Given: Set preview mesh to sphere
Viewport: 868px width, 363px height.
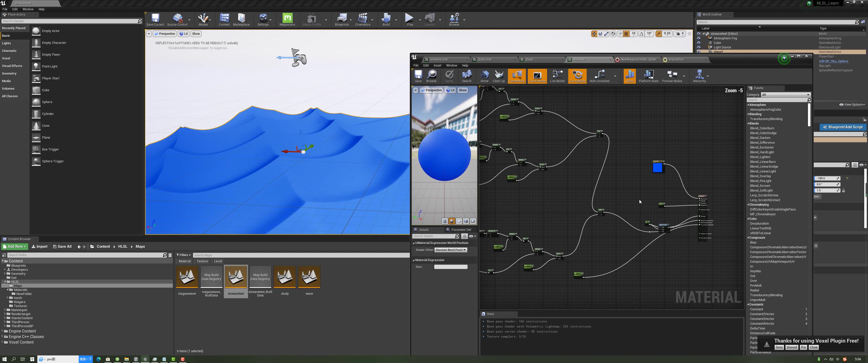Looking at the screenshot, I should [x=452, y=221].
